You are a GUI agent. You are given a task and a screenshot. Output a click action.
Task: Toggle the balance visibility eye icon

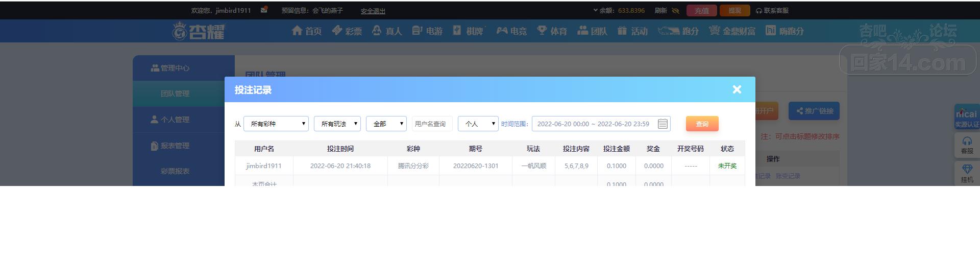point(676,10)
